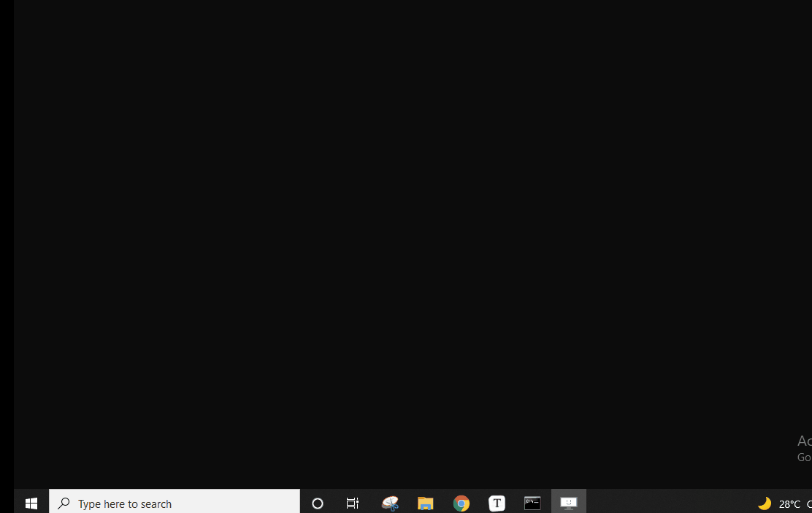The height and width of the screenshot is (513, 812).
Task: Open the Windows Start menu
Action: (x=31, y=503)
